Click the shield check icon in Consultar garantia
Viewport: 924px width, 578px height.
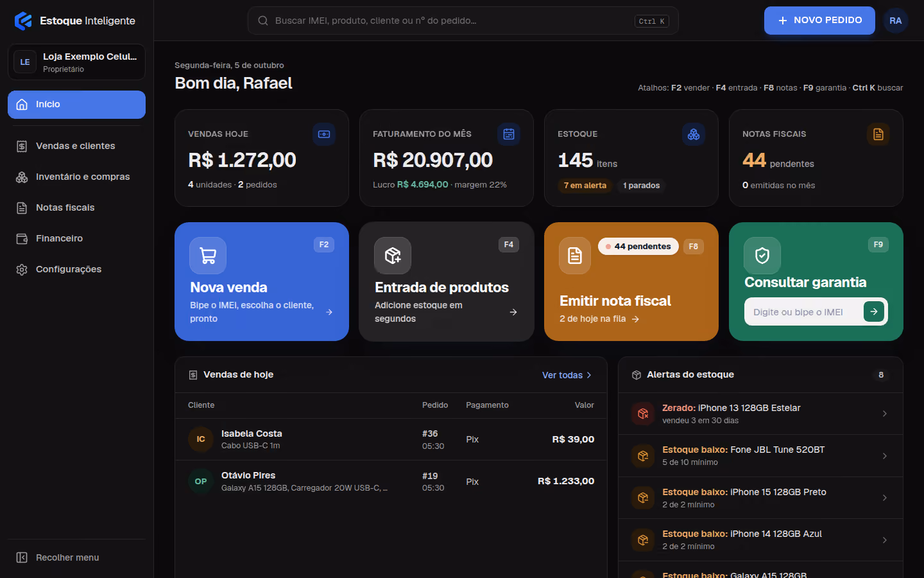(x=762, y=256)
